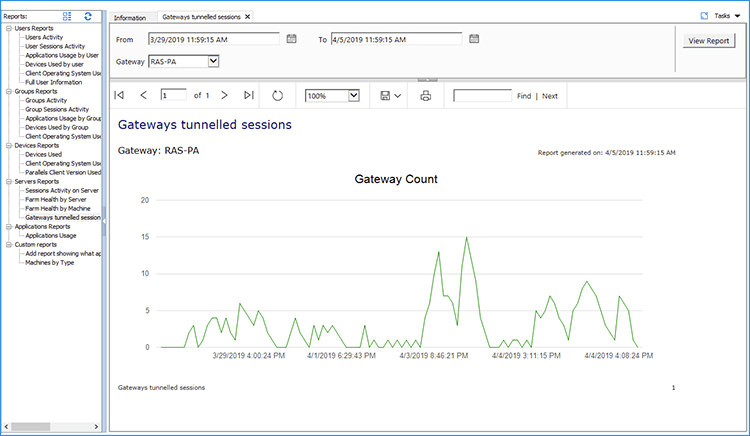This screenshot has width=750, height=436.
Task: Click the current page number field
Action: pyautogui.click(x=173, y=95)
